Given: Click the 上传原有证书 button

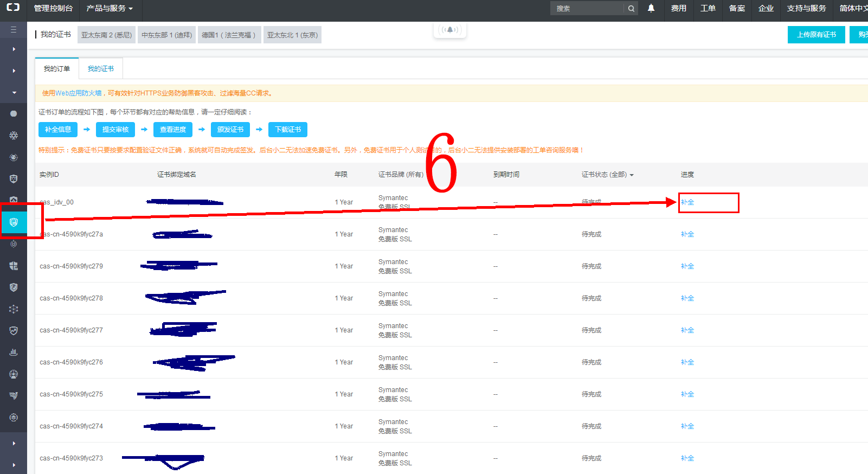Looking at the screenshot, I should (816, 35).
